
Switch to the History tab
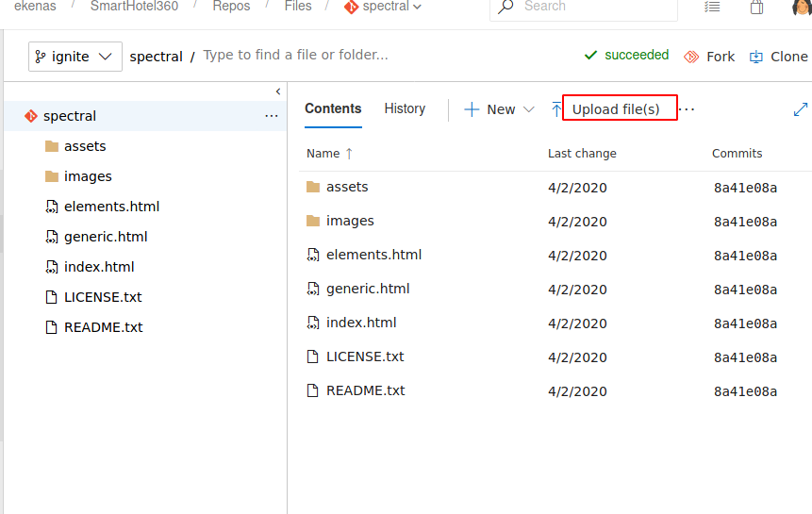(x=405, y=108)
